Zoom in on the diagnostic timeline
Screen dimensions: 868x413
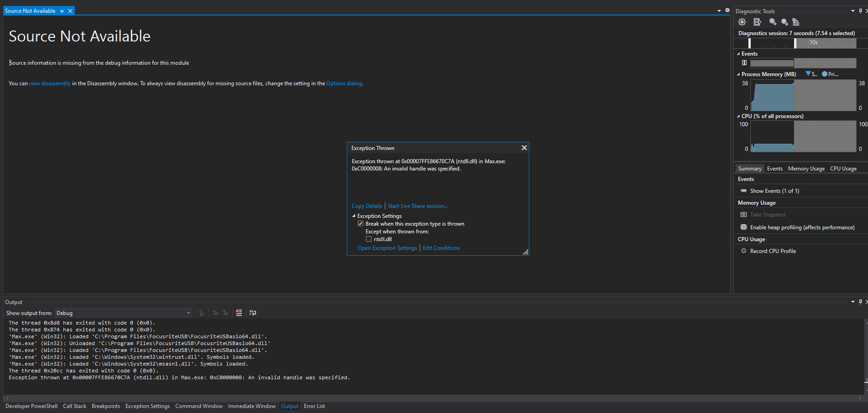click(x=773, y=22)
